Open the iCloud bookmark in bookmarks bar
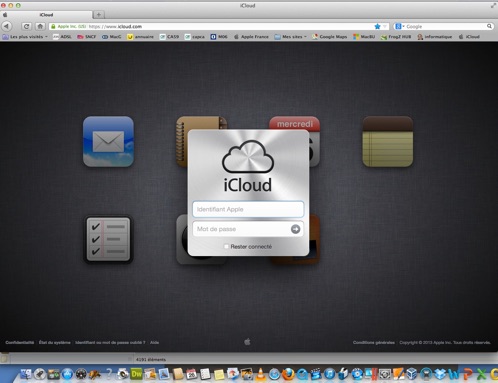Viewport: 498px width, 383px height. point(469,37)
